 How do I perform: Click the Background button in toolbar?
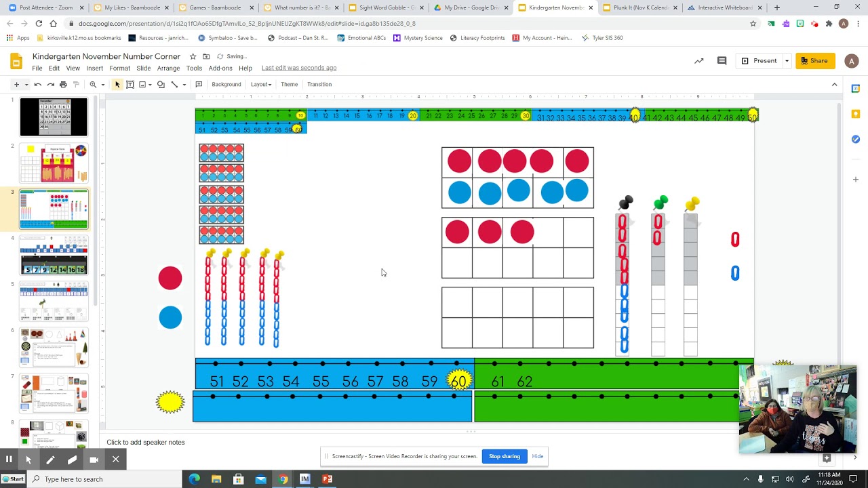pos(226,85)
